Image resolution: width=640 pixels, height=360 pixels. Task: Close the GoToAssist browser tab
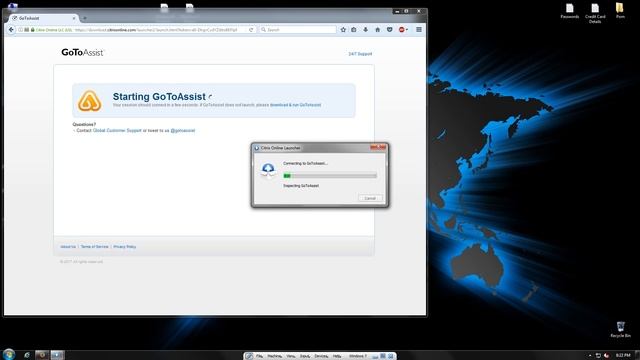[x=74, y=18]
